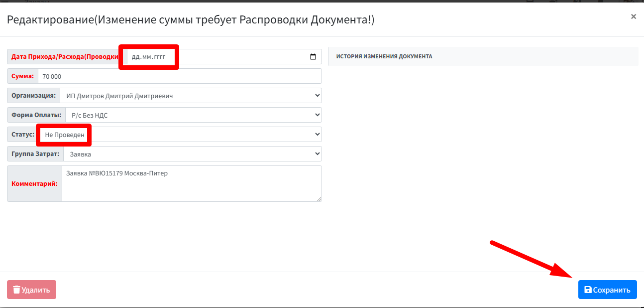Close the editing dialog with the X
This screenshot has height=308, width=644.
click(633, 16)
